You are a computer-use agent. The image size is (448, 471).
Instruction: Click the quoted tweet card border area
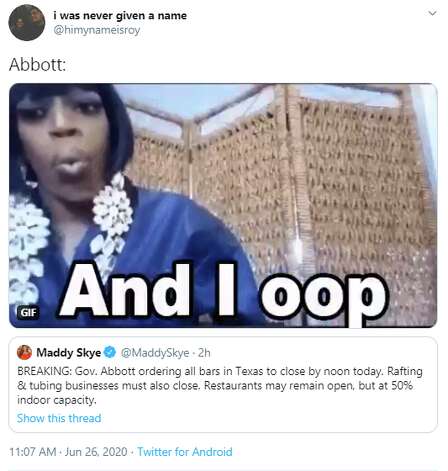click(223, 384)
